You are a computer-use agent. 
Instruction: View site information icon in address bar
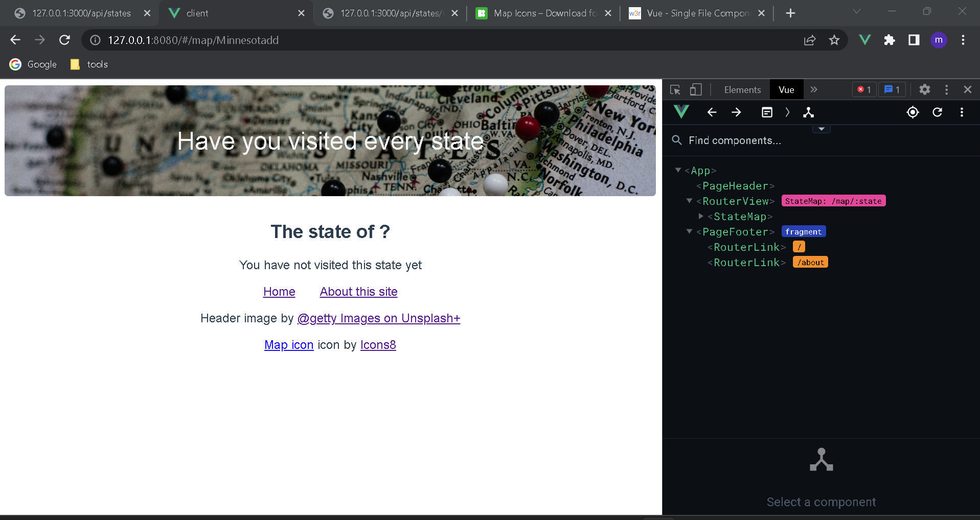click(95, 40)
